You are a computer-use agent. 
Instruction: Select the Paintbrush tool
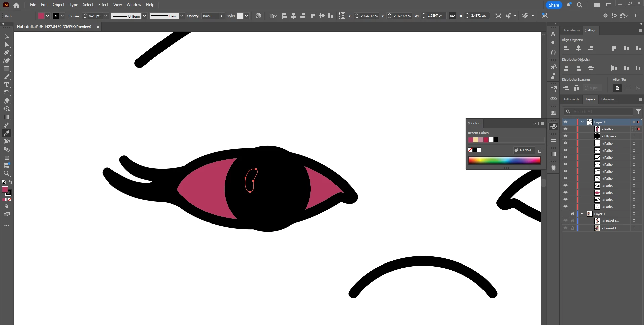(x=7, y=77)
